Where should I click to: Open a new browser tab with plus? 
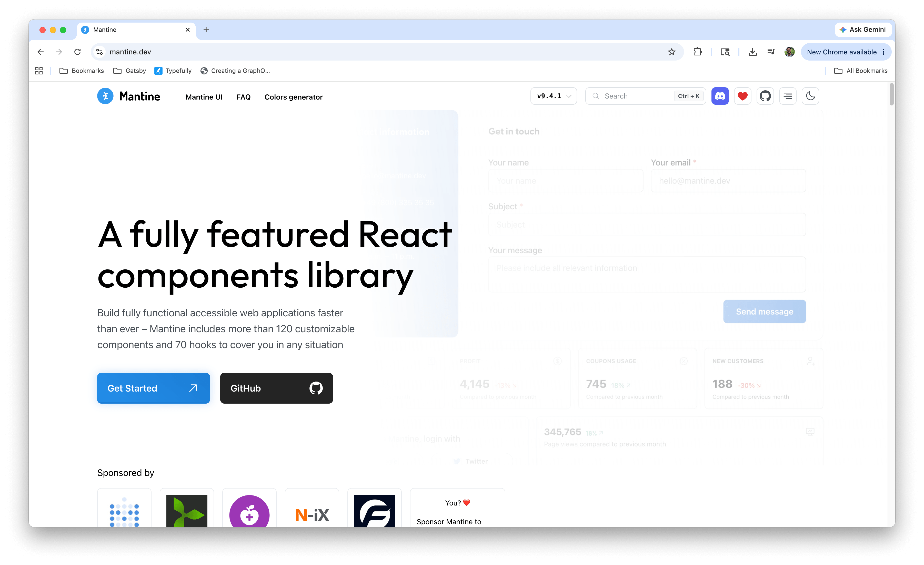[x=206, y=30]
